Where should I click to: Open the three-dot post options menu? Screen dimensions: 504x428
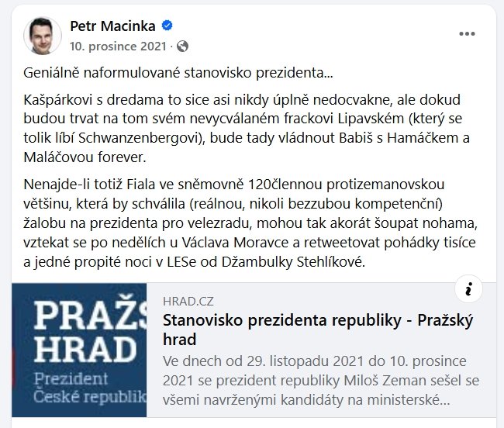click(466, 33)
